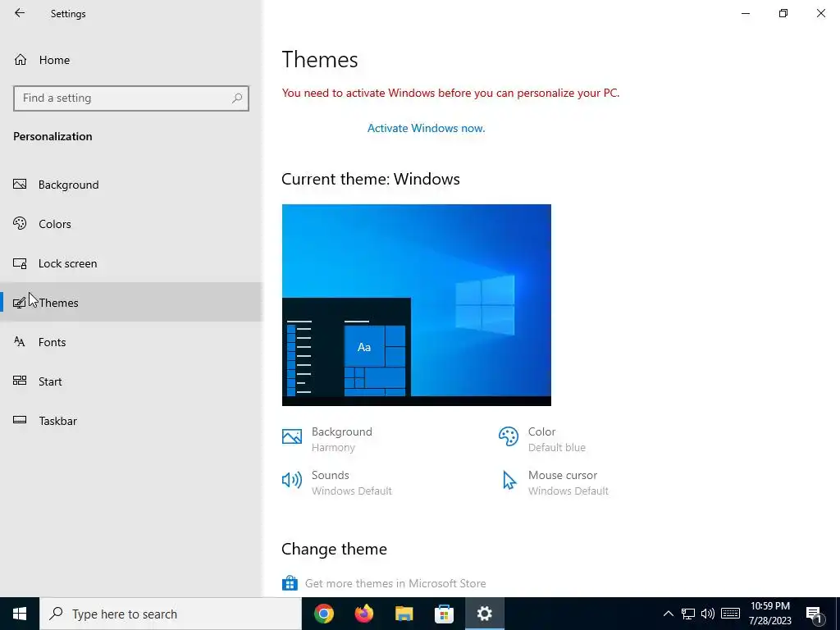Open the network icon in system tray

pyautogui.click(x=688, y=614)
